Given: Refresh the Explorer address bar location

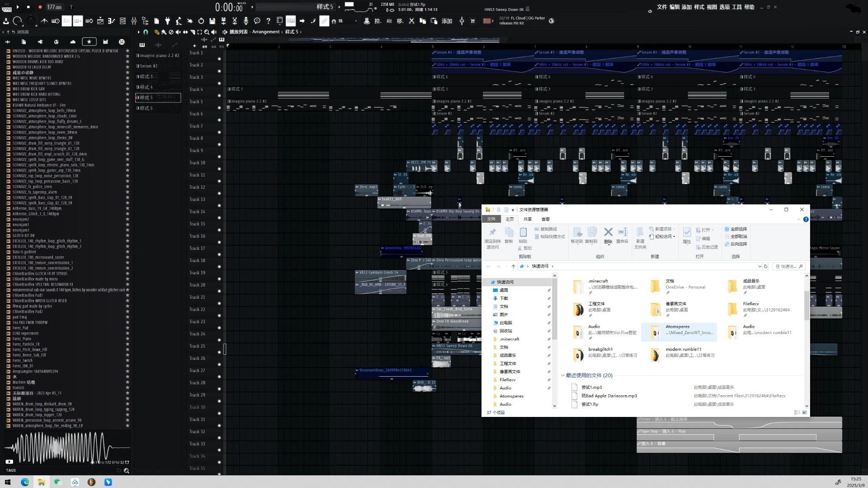Looking at the screenshot, I should click(766, 266).
